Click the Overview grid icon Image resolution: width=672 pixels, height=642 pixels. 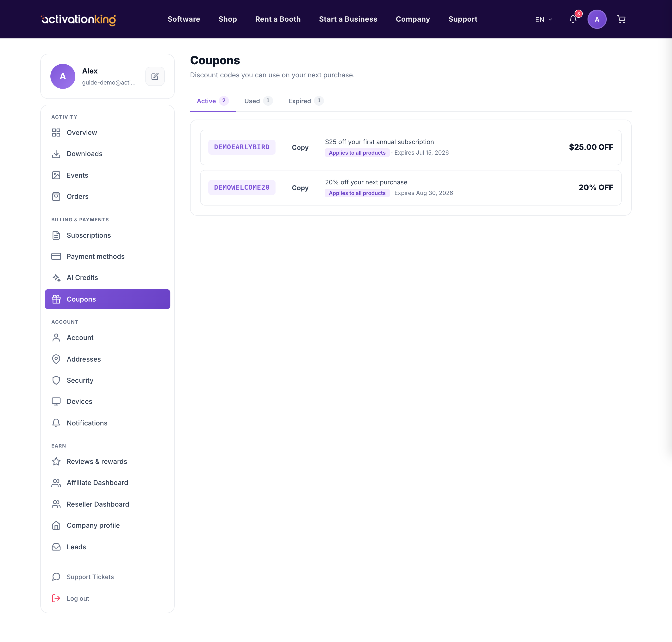[56, 133]
